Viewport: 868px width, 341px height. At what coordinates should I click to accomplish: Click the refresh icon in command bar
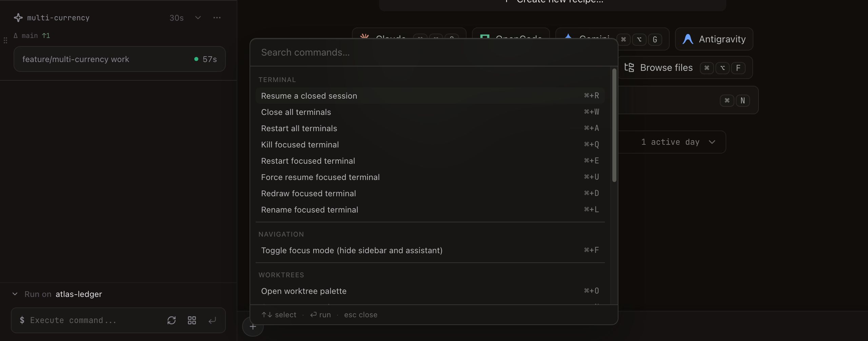172,320
